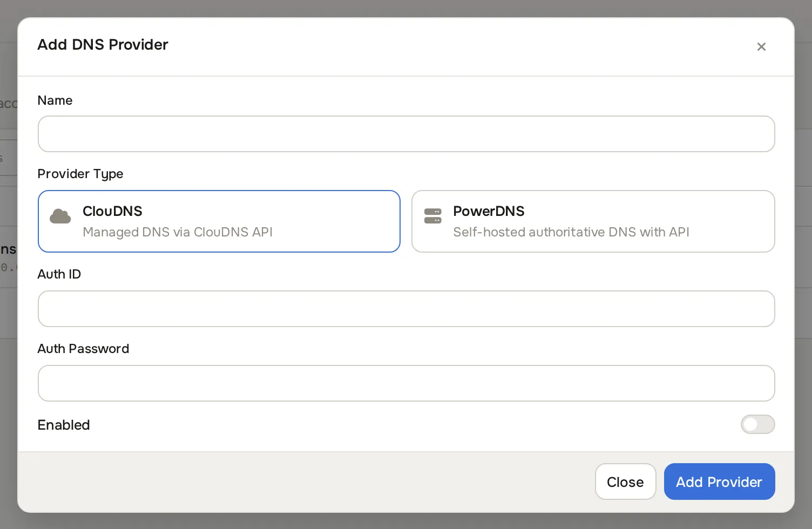Screen dimensions: 812x529
Task: Select ClouDNS as provider type
Action: tap(219, 221)
